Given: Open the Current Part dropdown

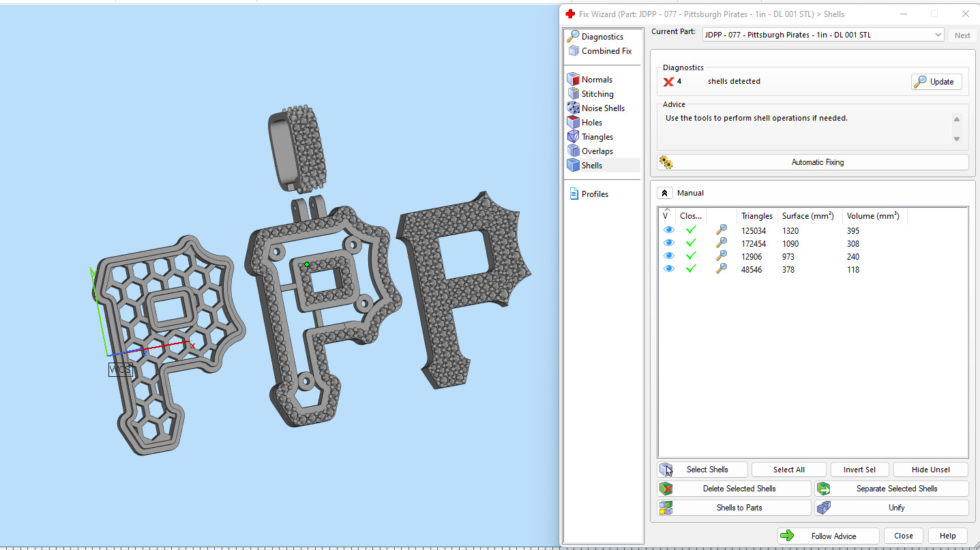Looking at the screenshot, I should [823, 35].
